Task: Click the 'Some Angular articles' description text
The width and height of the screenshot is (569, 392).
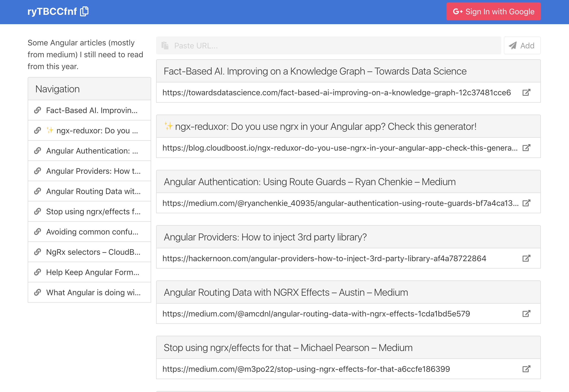Action: (85, 55)
